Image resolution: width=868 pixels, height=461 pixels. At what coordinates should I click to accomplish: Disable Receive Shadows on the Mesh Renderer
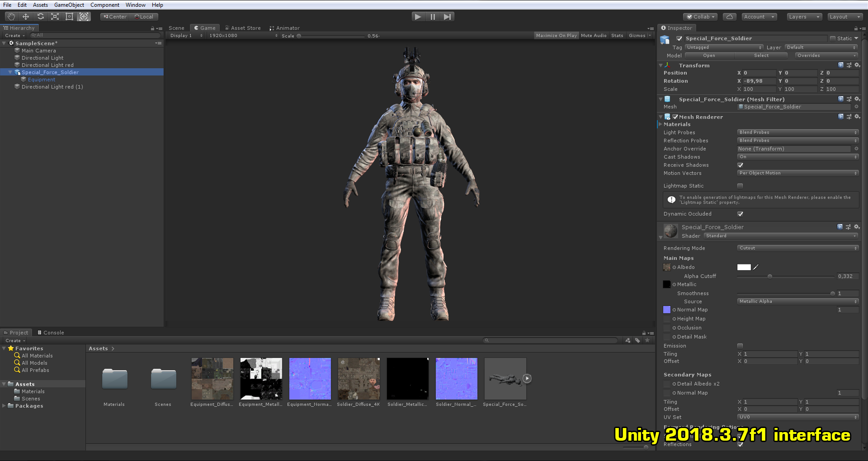741,165
